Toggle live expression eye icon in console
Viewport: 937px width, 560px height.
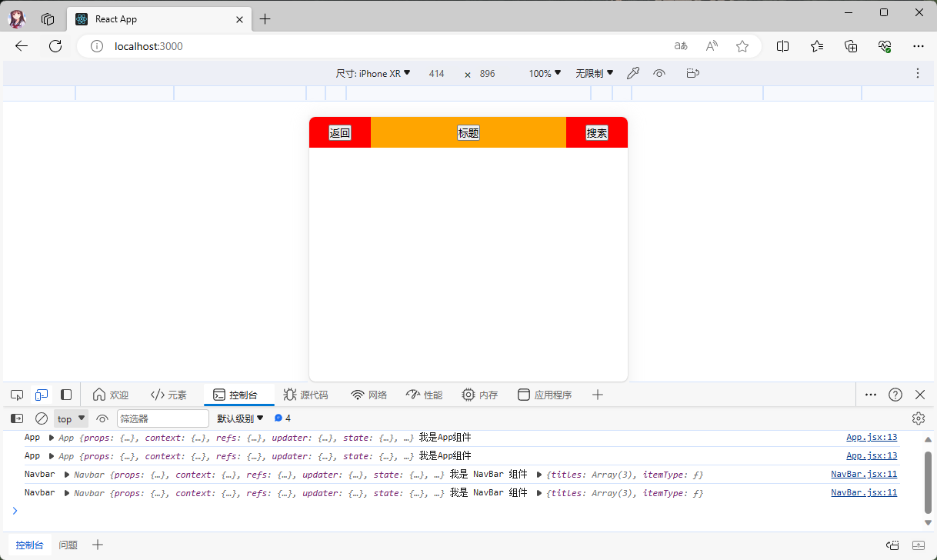pyautogui.click(x=102, y=418)
